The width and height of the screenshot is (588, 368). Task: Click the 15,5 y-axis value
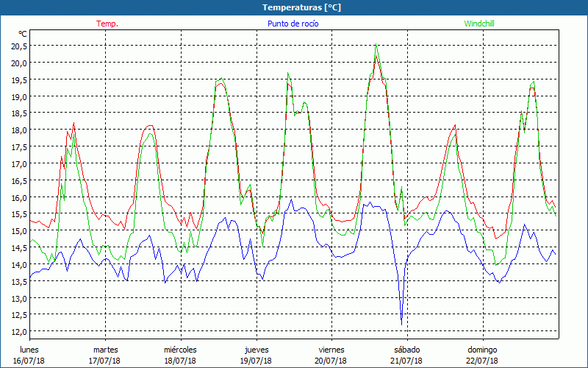point(19,214)
